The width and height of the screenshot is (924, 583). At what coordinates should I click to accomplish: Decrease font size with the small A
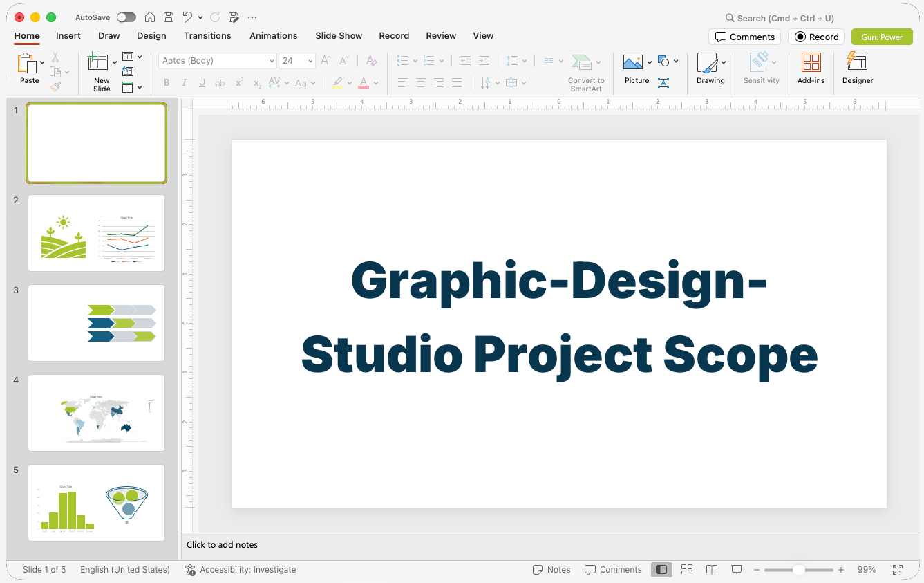[x=344, y=61]
